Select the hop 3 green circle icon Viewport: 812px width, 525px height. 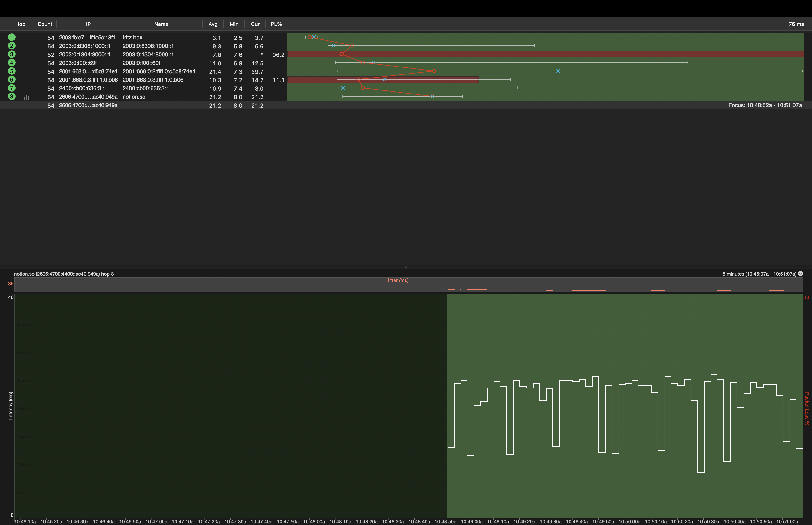(x=12, y=54)
